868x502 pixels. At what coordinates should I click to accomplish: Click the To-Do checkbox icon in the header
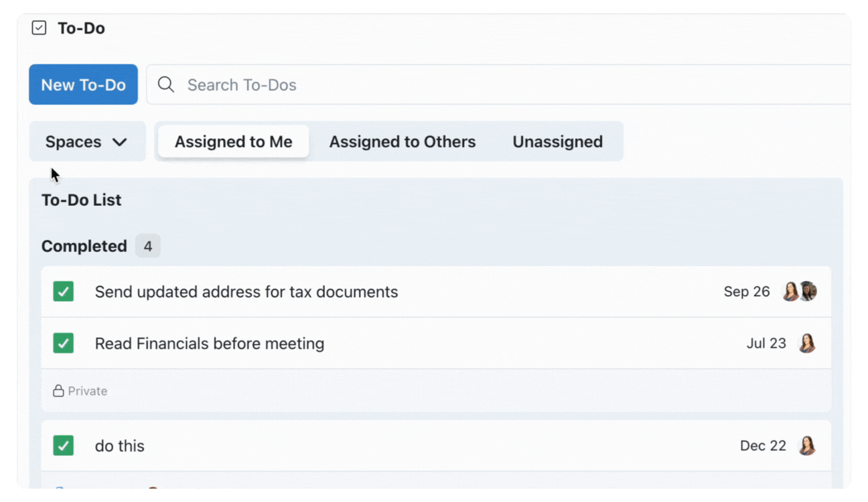pos(39,27)
